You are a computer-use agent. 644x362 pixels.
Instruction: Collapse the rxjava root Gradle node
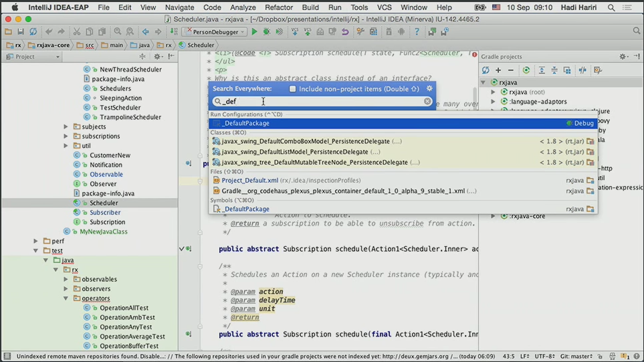tap(484, 83)
